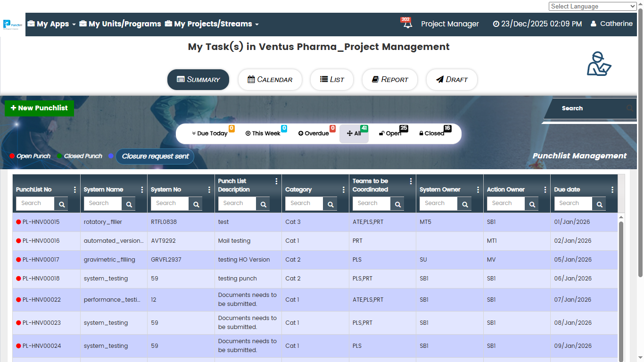Open the notifications bell icon
The image size is (644, 362).
coord(407,24)
